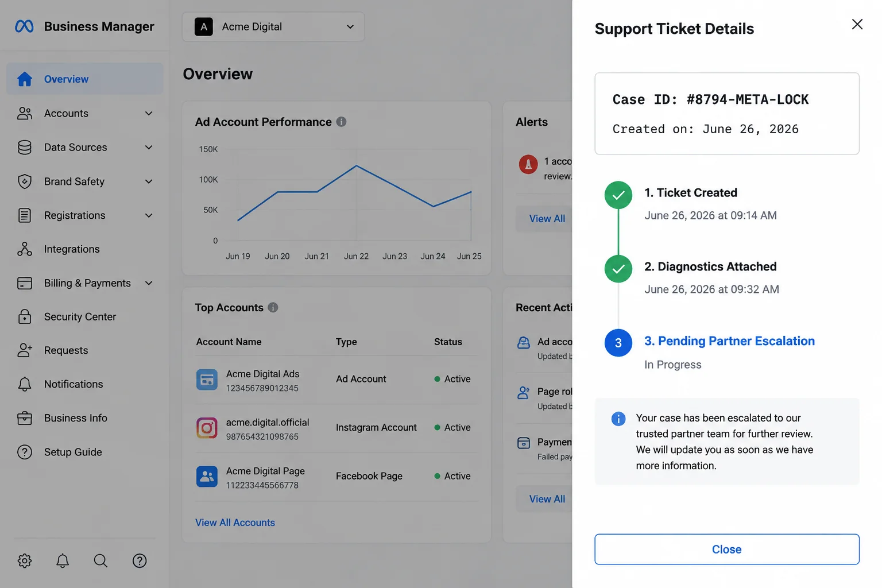This screenshot has height=588, width=882.
Task: Click the Notifications bell icon in sidebar menu
Action: pos(25,384)
